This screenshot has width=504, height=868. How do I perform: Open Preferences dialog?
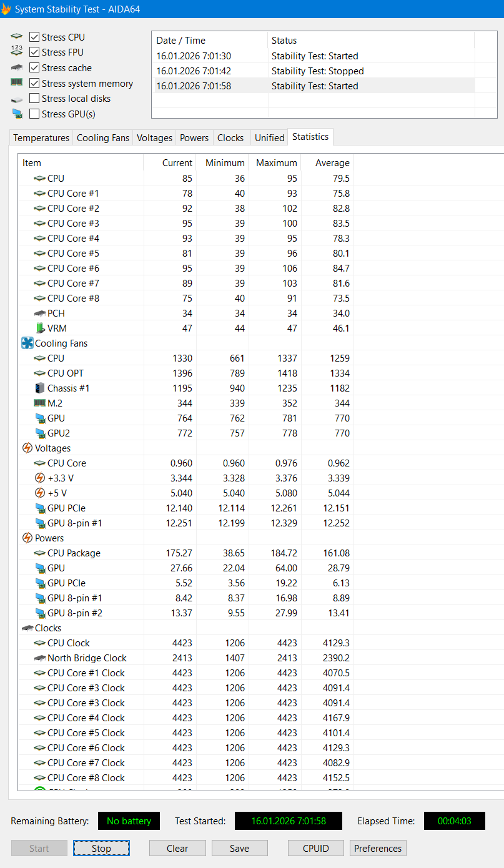[x=378, y=848]
